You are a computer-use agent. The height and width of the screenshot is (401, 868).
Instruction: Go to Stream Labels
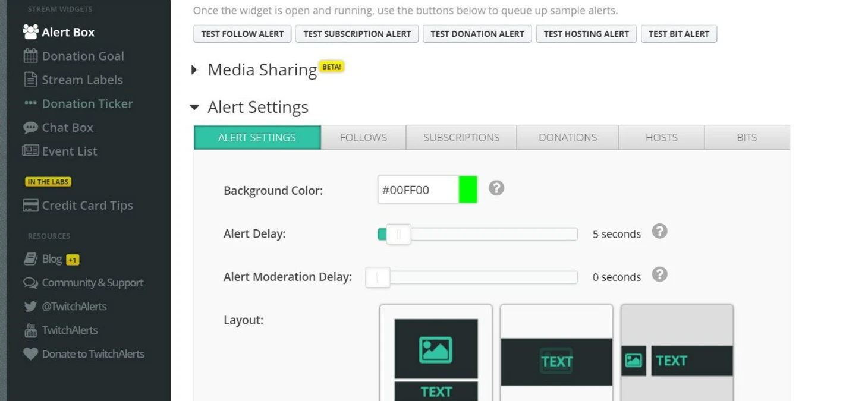pyautogui.click(x=82, y=80)
